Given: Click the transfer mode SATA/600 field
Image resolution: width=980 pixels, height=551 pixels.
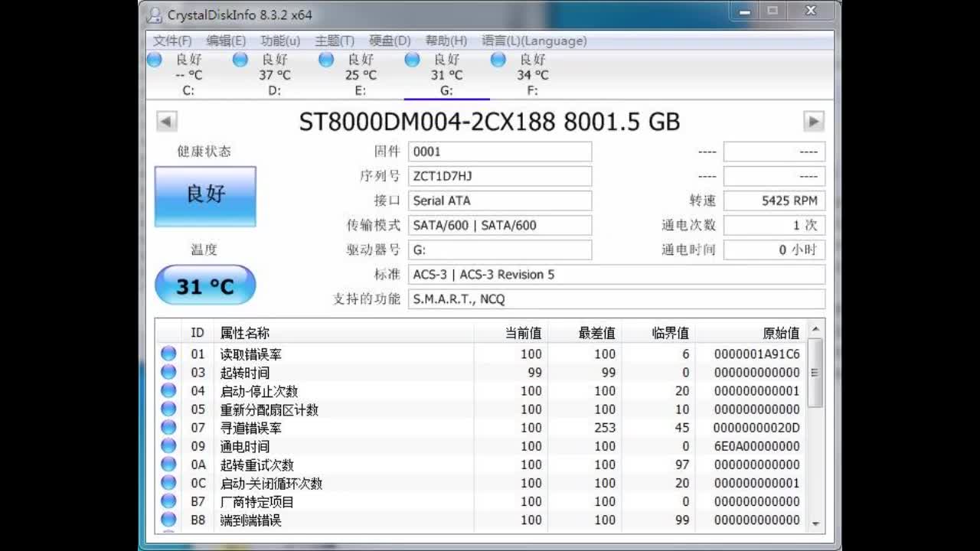Looking at the screenshot, I should click(500, 225).
